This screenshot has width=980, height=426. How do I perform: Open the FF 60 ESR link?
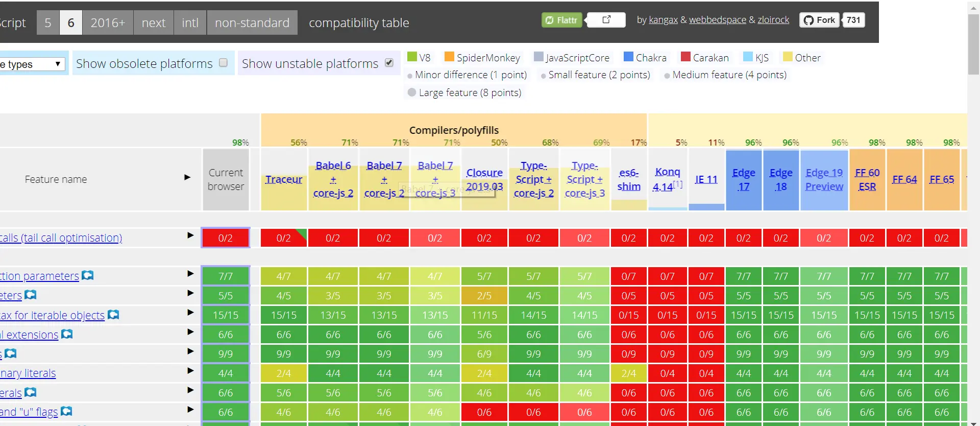(867, 180)
